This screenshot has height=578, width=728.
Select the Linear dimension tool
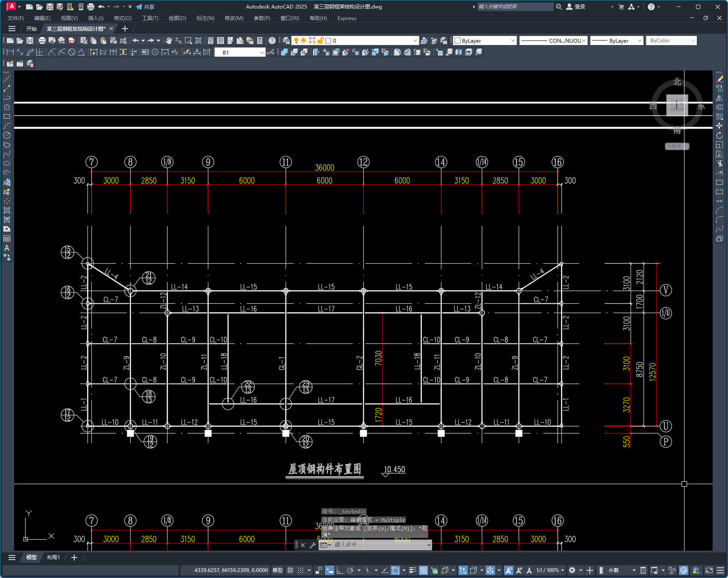tap(10, 52)
